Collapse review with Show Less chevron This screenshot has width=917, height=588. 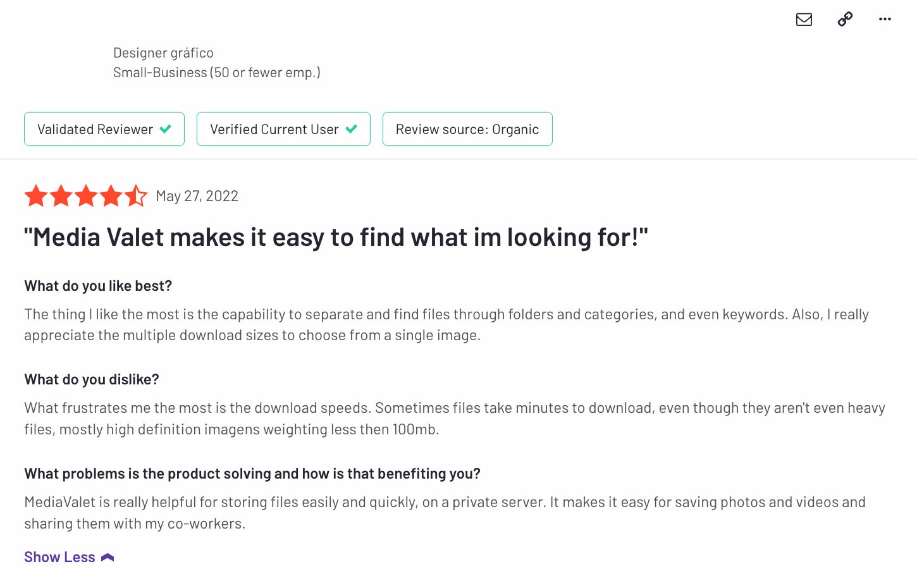click(108, 557)
